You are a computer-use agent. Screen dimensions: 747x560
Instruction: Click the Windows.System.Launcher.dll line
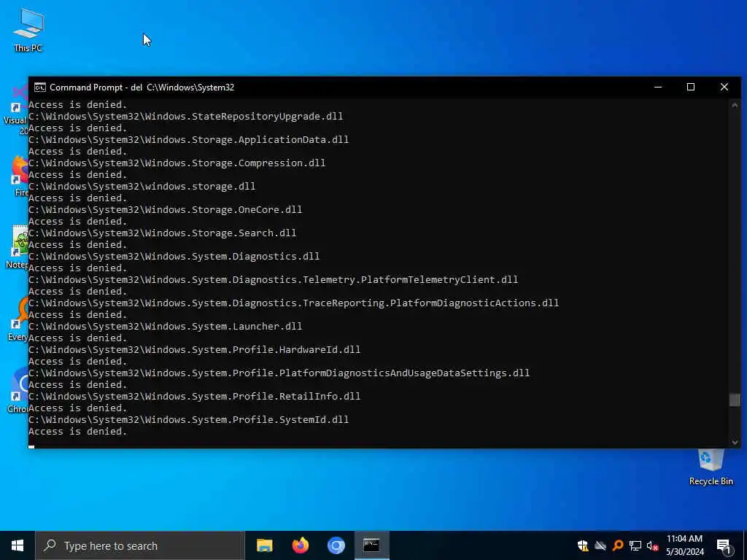click(x=166, y=326)
